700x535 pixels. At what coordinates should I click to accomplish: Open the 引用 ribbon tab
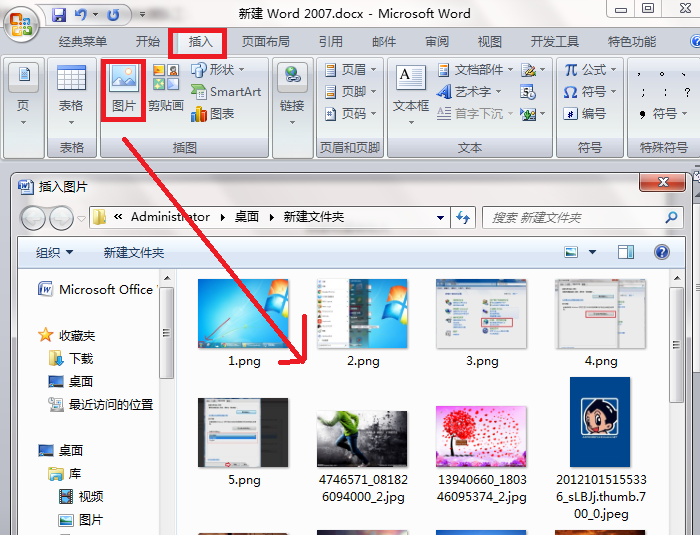[x=331, y=42]
